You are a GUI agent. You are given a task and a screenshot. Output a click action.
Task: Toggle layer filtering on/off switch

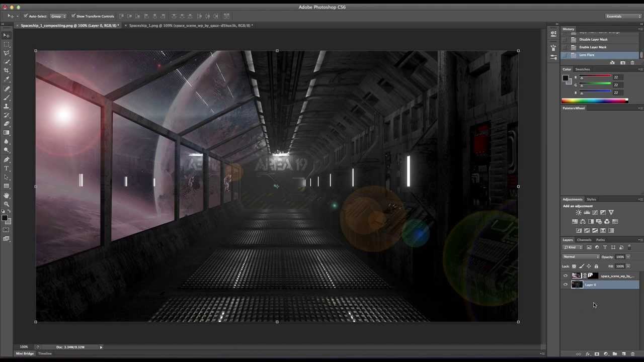pos(629,247)
